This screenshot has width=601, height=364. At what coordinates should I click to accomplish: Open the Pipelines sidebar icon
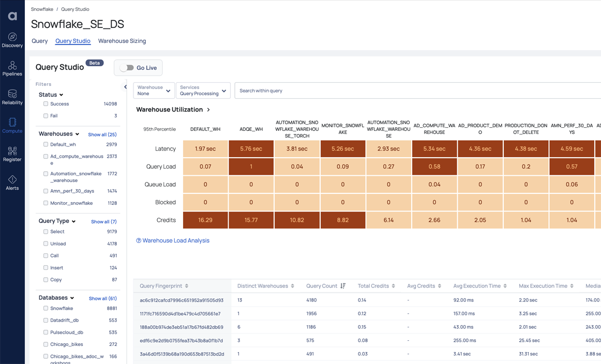tap(12, 68)
